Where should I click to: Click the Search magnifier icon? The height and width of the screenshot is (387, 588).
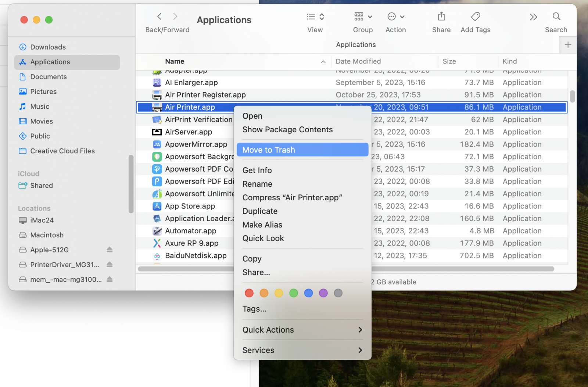coord(556,17)
